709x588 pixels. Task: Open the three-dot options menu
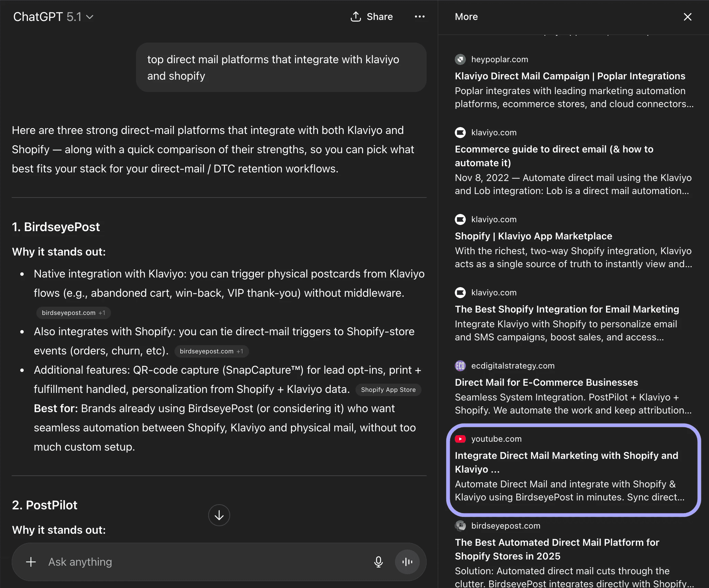419,16
